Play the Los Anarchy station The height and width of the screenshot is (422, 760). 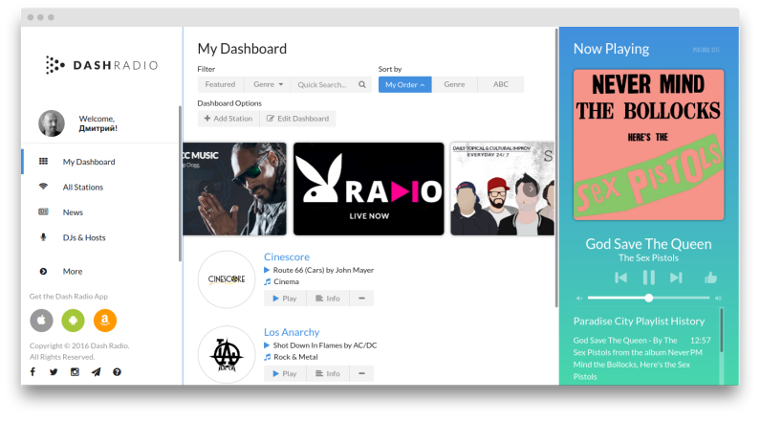[x=285, y=374]
